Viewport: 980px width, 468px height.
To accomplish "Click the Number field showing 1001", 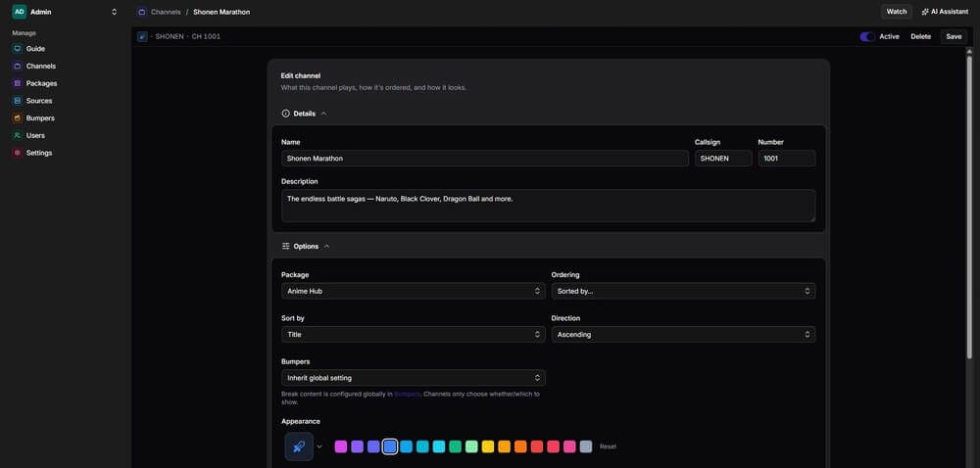I will [787, 159].
